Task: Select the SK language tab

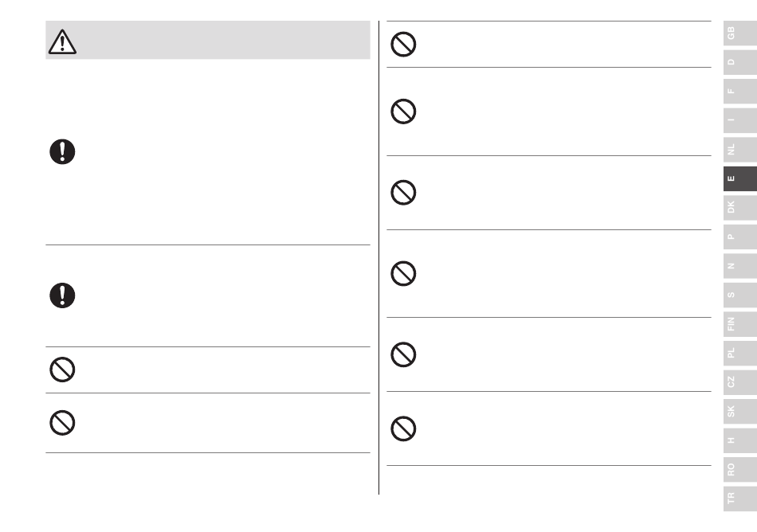Action: 740,412
